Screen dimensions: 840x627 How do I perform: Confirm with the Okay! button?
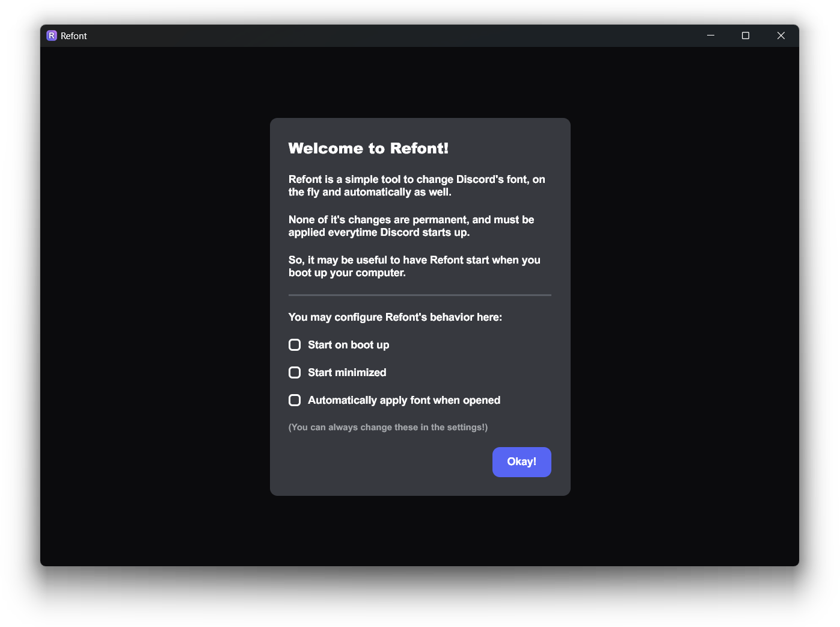click(521, 462)
